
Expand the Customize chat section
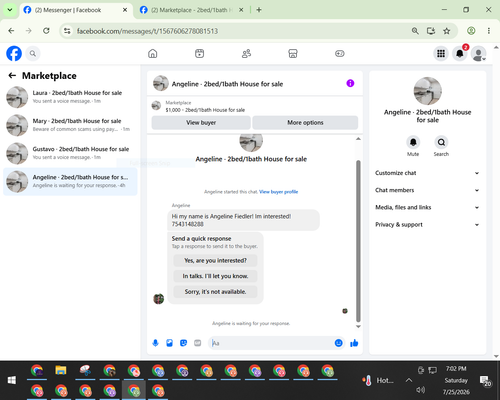427,173
